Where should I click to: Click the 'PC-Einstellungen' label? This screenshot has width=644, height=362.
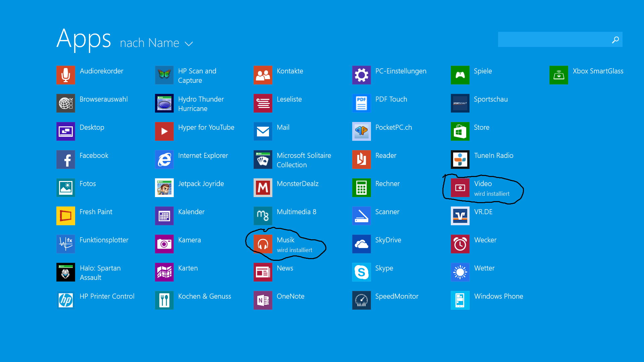pyautogui.click(x=401, y=71)
